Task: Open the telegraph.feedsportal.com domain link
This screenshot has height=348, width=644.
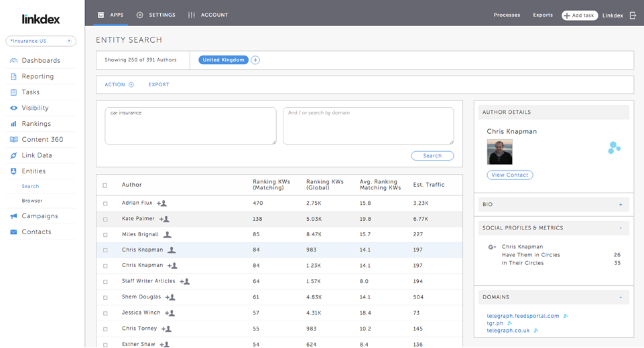Action: click(523, 316)
